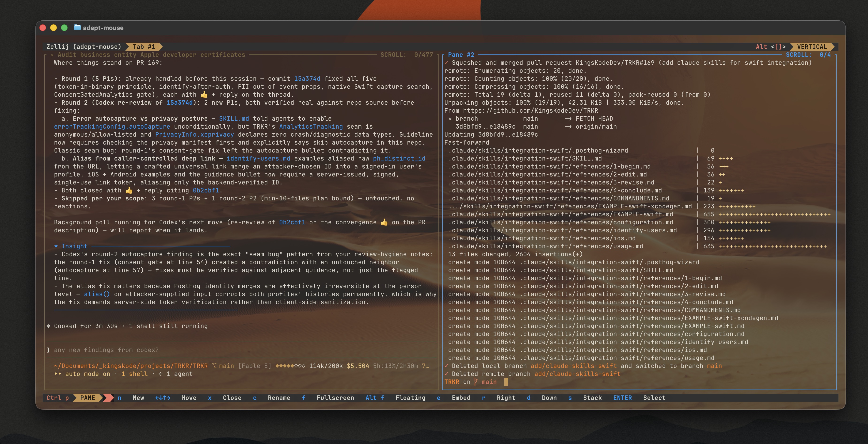
Task: Click the fast-forward icon before 'auto mode on'
Action: pos(58,374)
